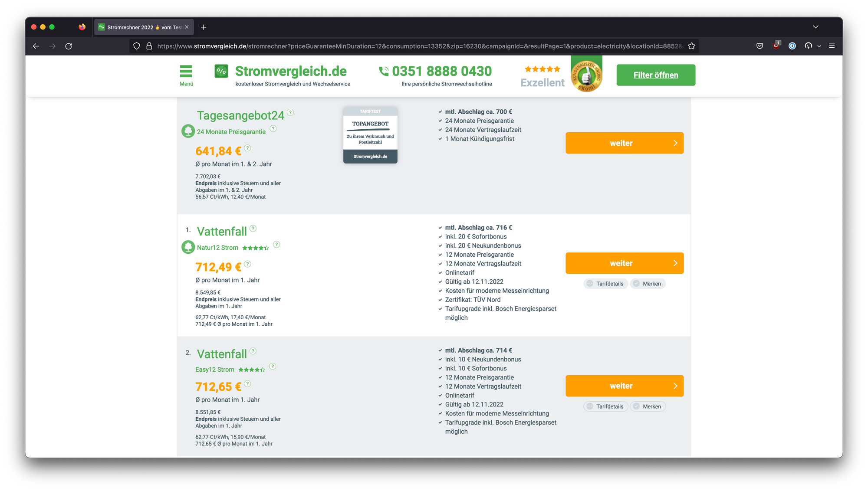
Task: Click weiter for Vattenfall Easy12 Strom
Action: (624, 386)
